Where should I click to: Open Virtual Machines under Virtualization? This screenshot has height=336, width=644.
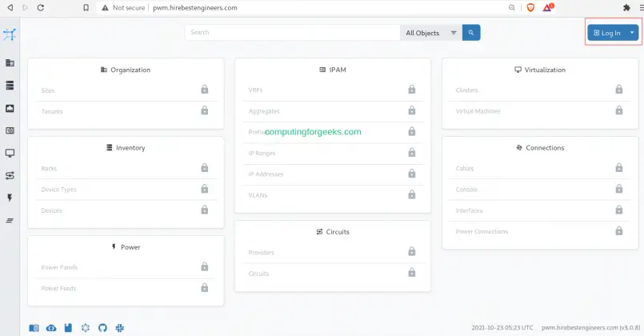478,111
